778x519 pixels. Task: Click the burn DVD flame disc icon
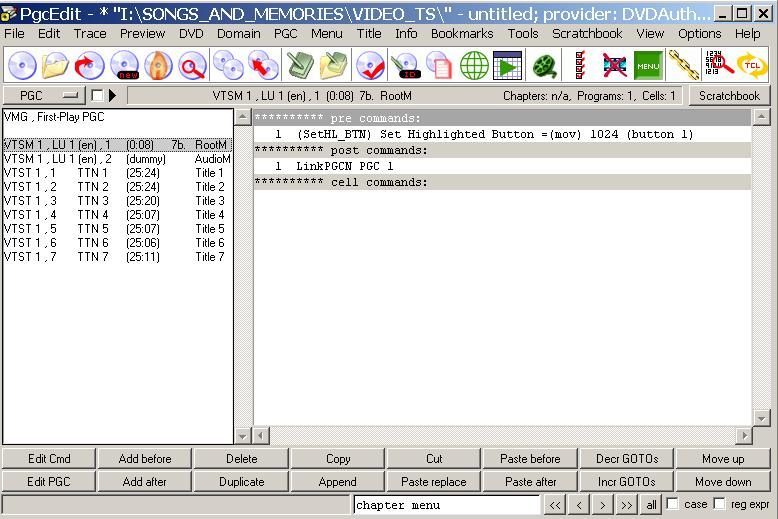click(158, 65)
